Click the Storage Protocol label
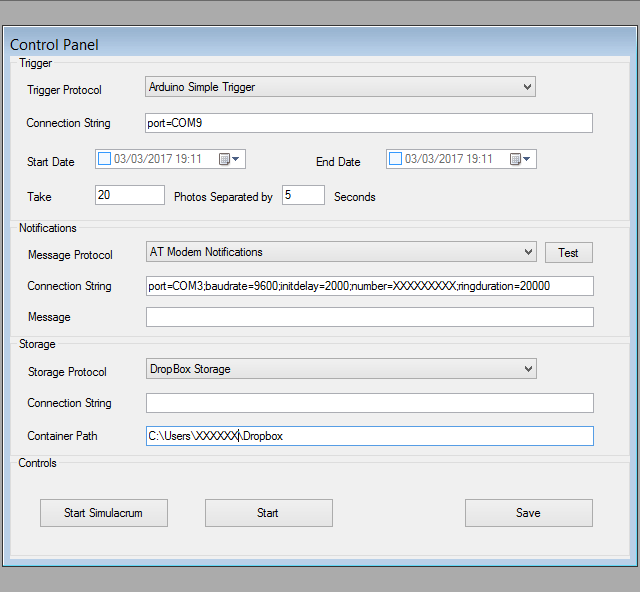 [x=67, y=372]
